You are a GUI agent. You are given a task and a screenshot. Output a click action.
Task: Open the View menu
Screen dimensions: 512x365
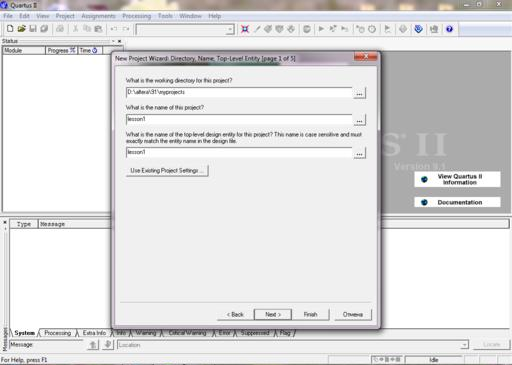[x=43, y=16]
